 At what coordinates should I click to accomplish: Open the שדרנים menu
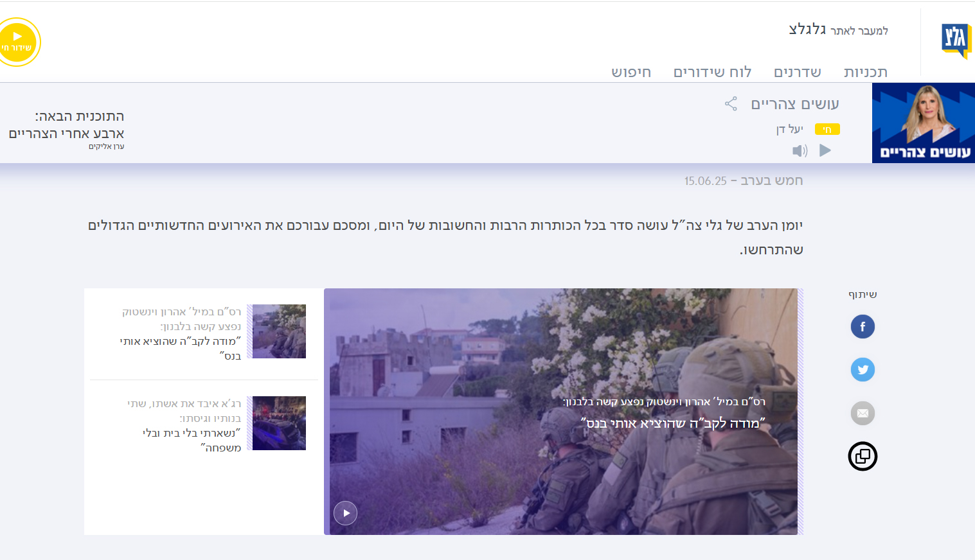point(797,73)
